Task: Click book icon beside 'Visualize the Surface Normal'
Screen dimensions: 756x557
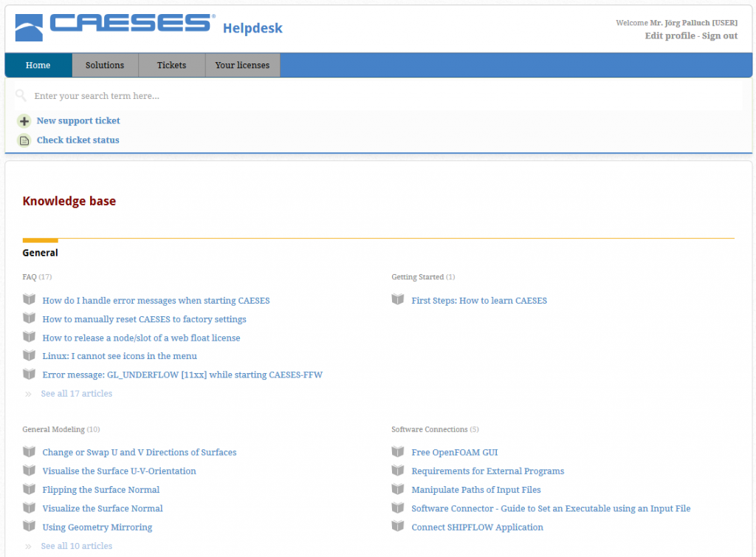Action: tap(29, 508)
